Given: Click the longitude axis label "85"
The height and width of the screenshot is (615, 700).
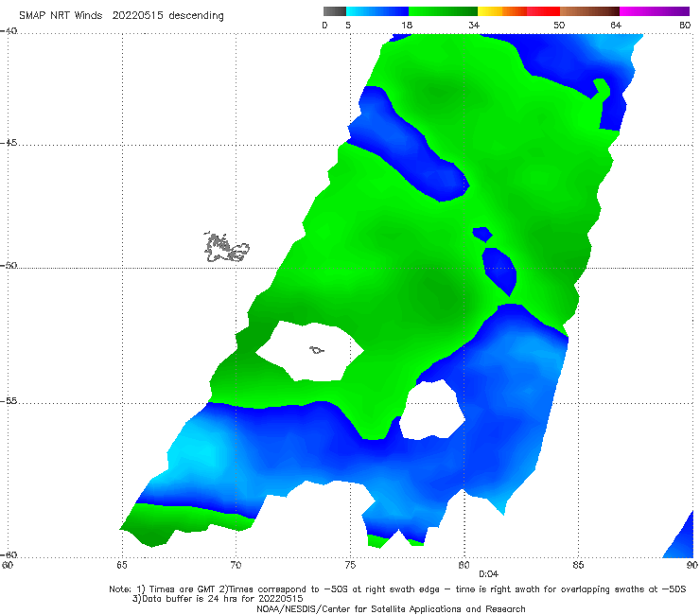Looking at the screenshot, I should (x=578, y=565).
